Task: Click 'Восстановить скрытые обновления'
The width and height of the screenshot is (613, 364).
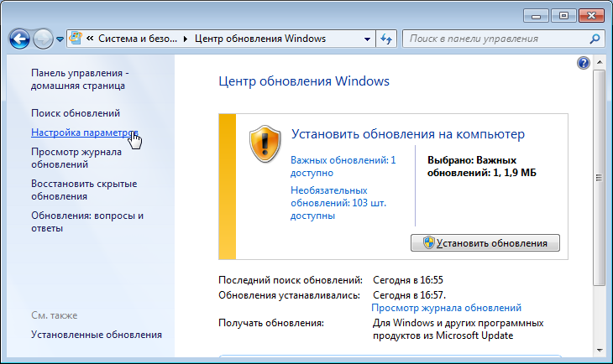Action: click(x=84, y=190)
